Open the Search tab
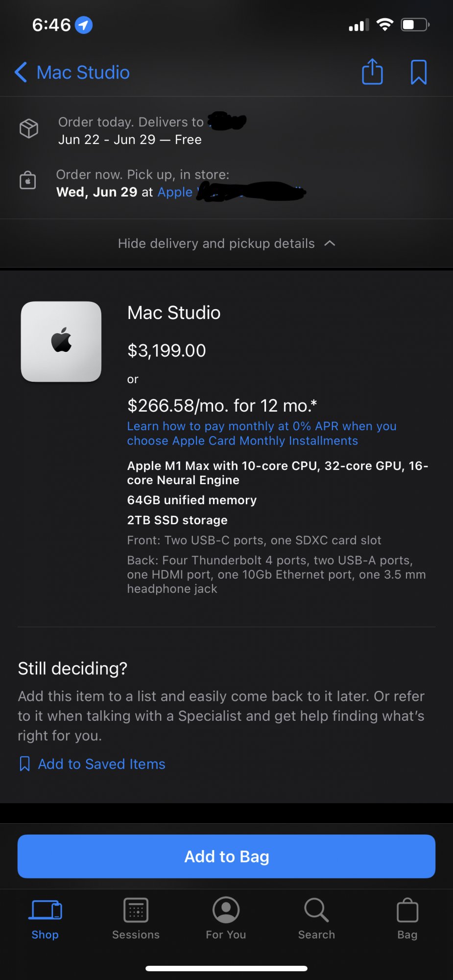The image size is (453, 980). pos(316,919)
